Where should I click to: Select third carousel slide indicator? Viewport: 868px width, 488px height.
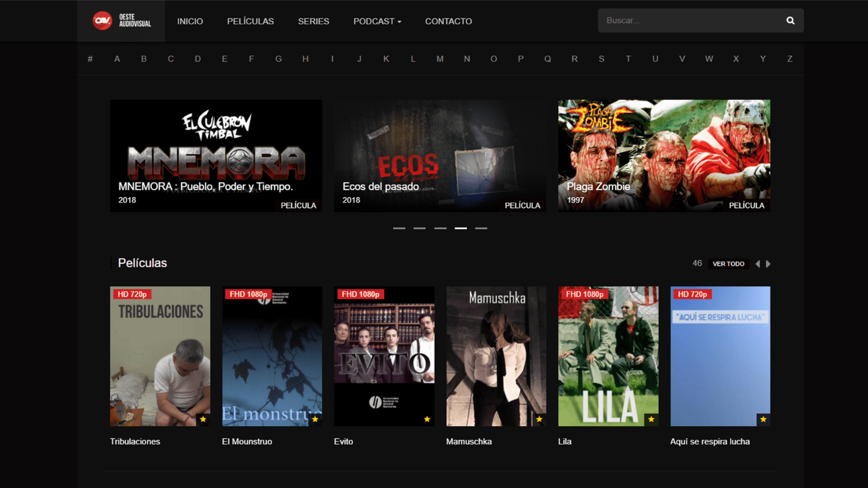pyautogui.click(x=440, y=228)
